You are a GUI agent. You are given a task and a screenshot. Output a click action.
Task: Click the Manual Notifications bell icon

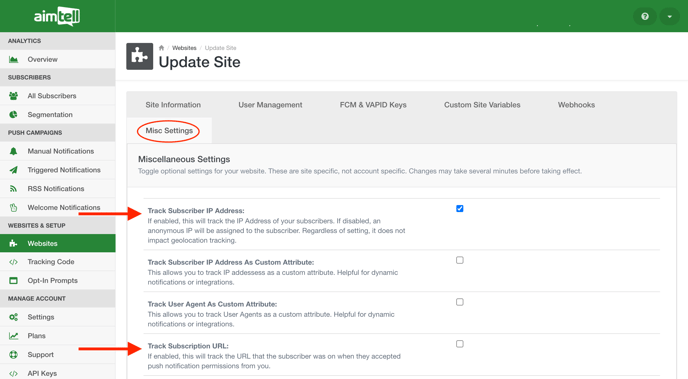(14, 151)
